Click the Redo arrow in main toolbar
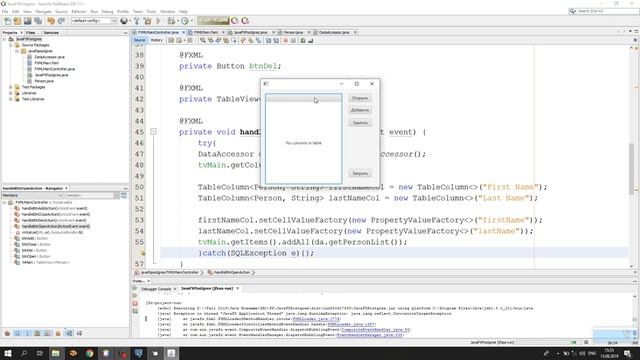Screen dimensions: 640x360 61,21
